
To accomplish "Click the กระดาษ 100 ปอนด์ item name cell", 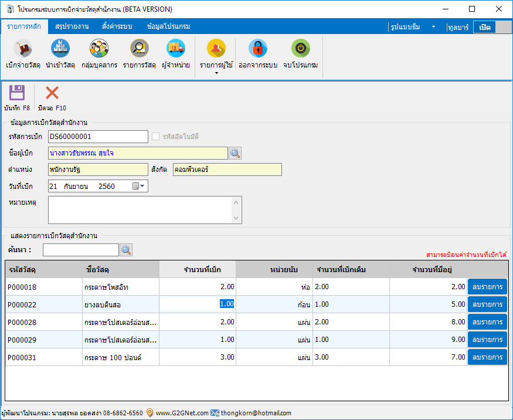I will pos(121,357).
